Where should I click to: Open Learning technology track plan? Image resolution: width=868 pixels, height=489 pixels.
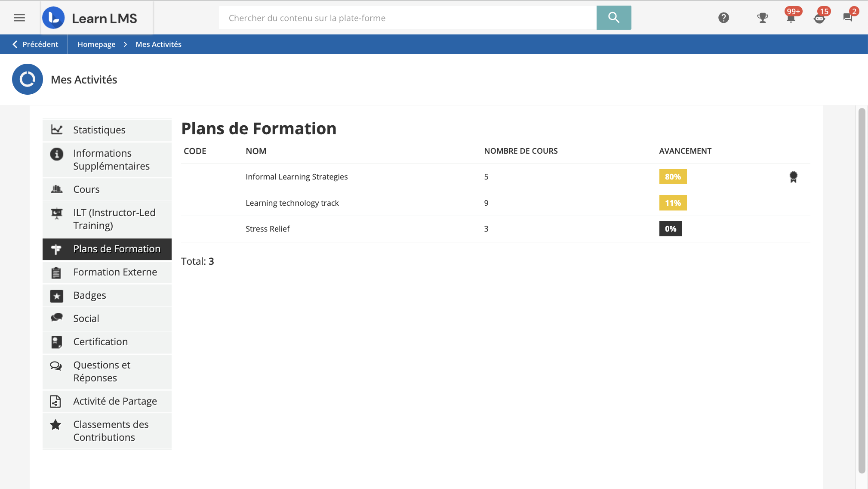click(x=292, y=203)
